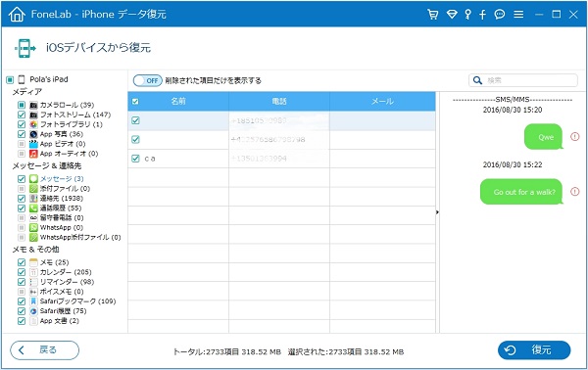Click the diamond icon in title bar
Image resolution: width=588 pixels, height=370 pixels.
click(x=452, y=15)
